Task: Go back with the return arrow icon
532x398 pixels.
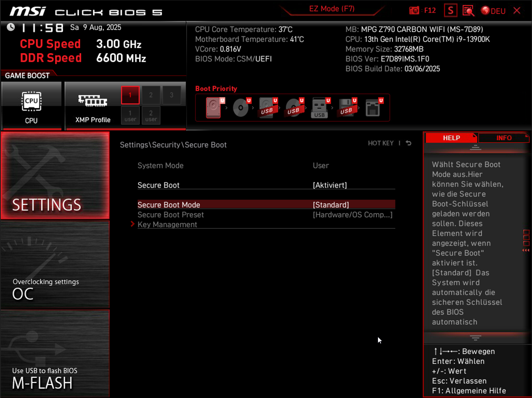Action: [x=409, y=143]
